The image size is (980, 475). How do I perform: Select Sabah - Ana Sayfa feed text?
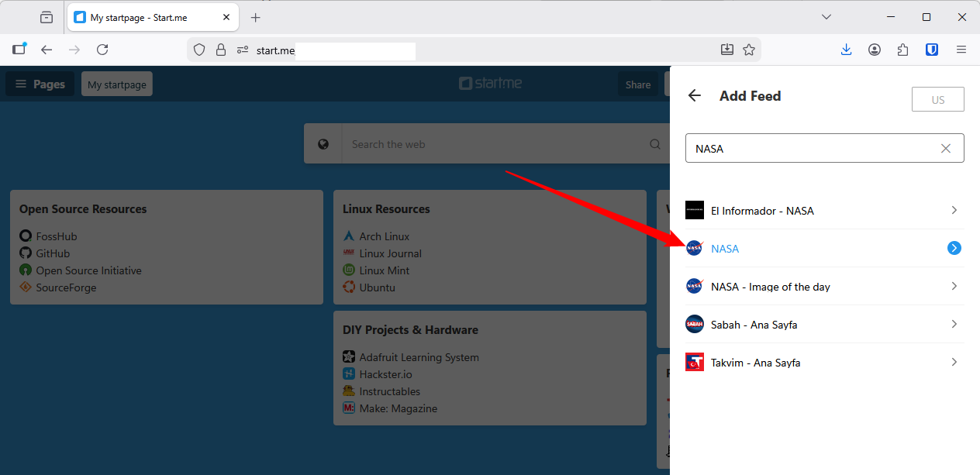[x=754, y=325]
